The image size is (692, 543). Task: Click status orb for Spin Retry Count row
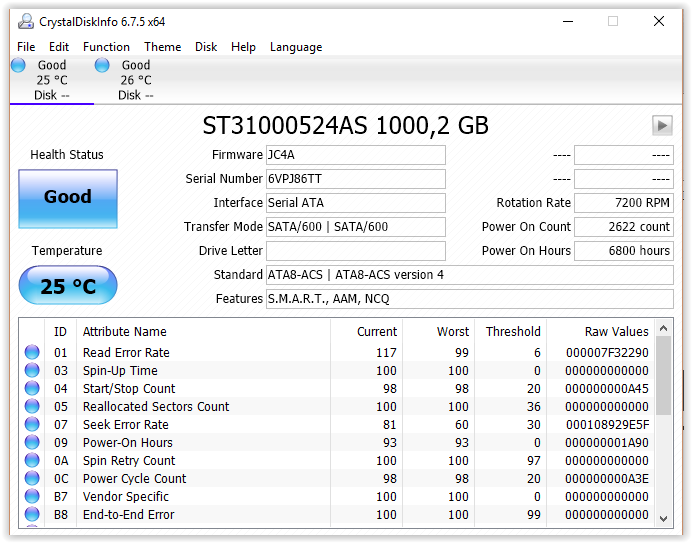(x=32, y=460)
